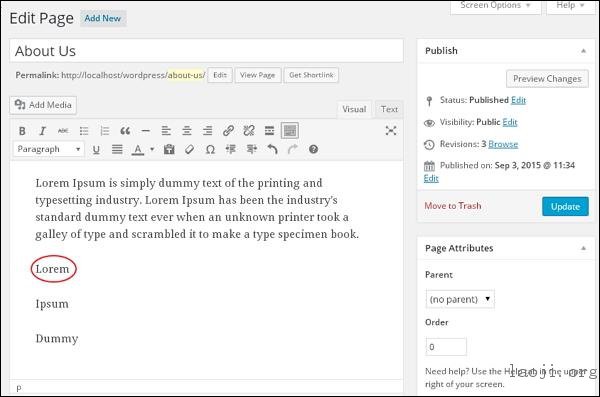Open Screen Options panel
Image resolution: width=600 pixels, height=397 pixels.
tap(495, 6)
